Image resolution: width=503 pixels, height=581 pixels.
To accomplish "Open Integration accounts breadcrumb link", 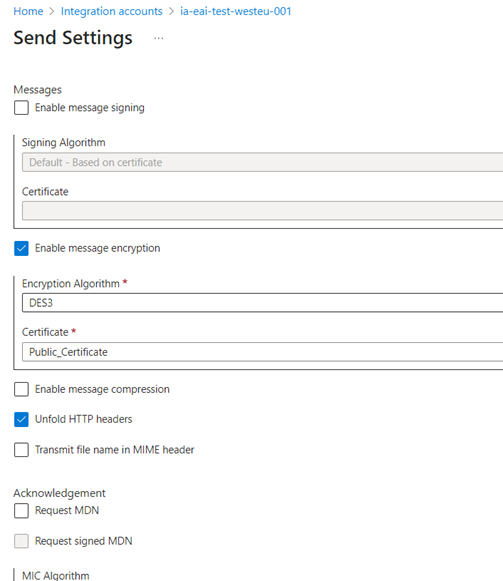I will [x=112, y=11].
